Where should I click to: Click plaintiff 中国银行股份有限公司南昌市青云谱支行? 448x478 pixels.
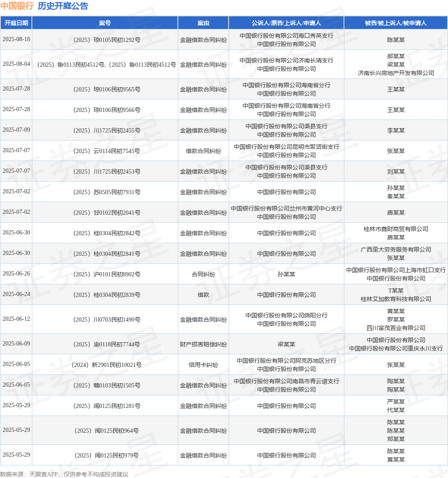coord(287,381)
